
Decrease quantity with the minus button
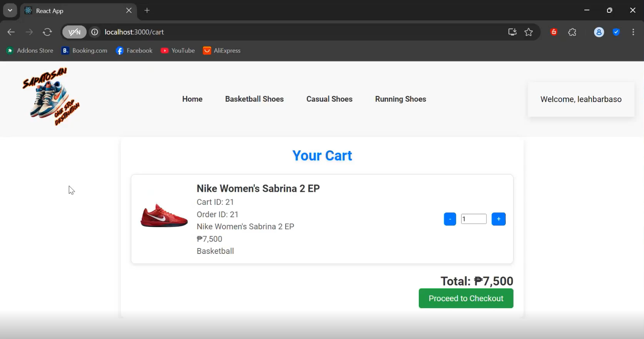(450, 219)
